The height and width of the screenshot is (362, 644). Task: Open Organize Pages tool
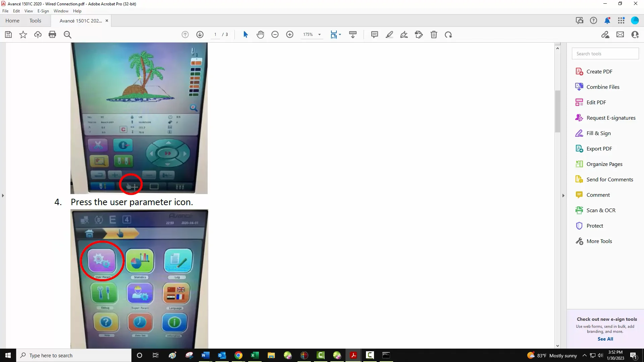pos(604,164)
